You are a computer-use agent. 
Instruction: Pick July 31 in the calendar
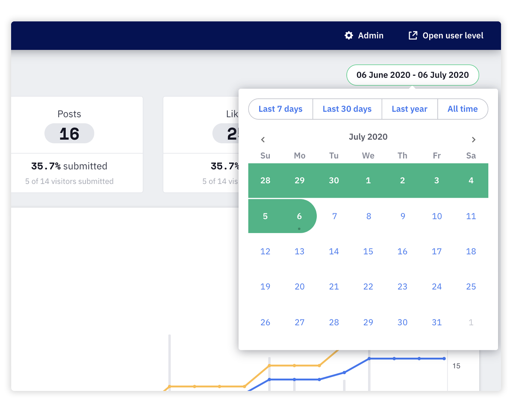coord(436,322)
